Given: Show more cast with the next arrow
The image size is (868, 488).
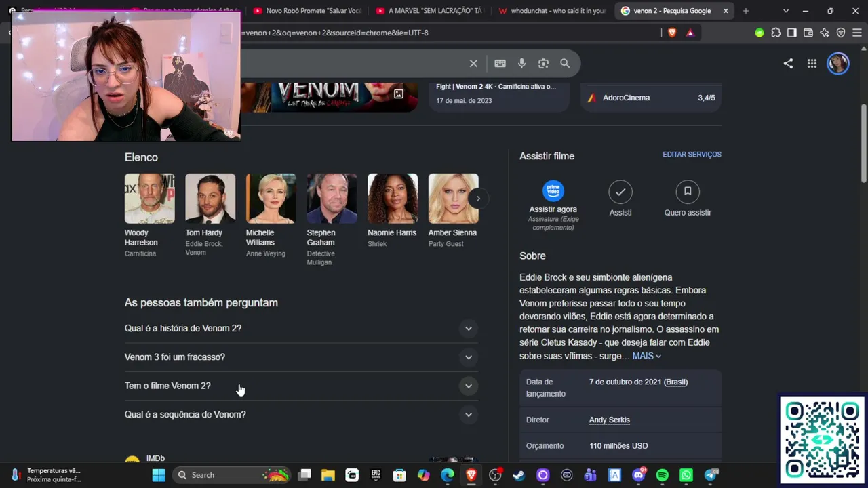Looking at the screenshot, I should pos(478,199).
